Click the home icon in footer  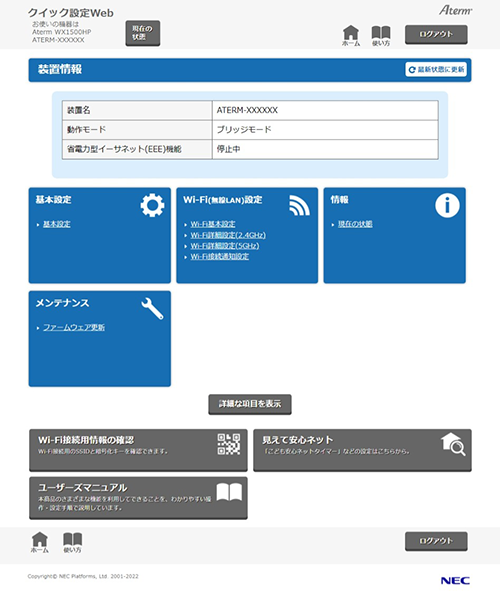(x=40, y=542)
